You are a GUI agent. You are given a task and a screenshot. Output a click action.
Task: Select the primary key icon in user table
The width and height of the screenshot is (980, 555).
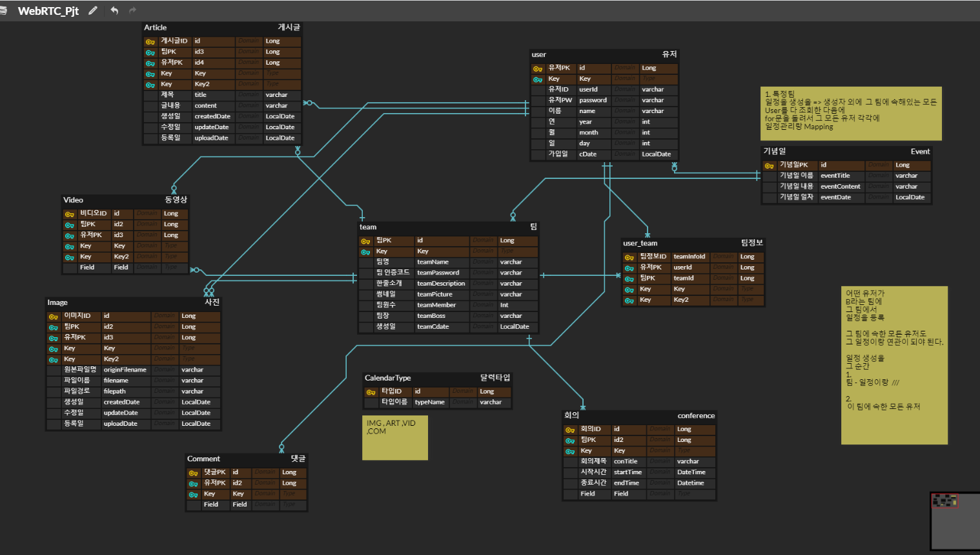[x=538, y=68]
